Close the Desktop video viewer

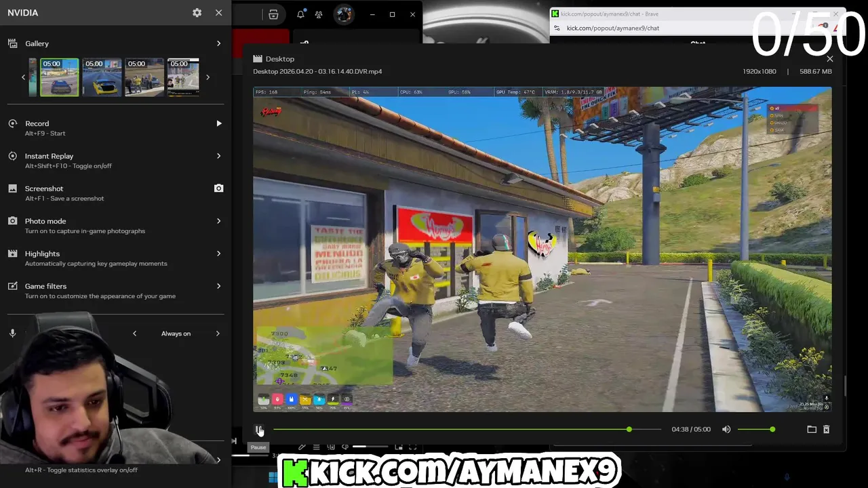point(829,59)
